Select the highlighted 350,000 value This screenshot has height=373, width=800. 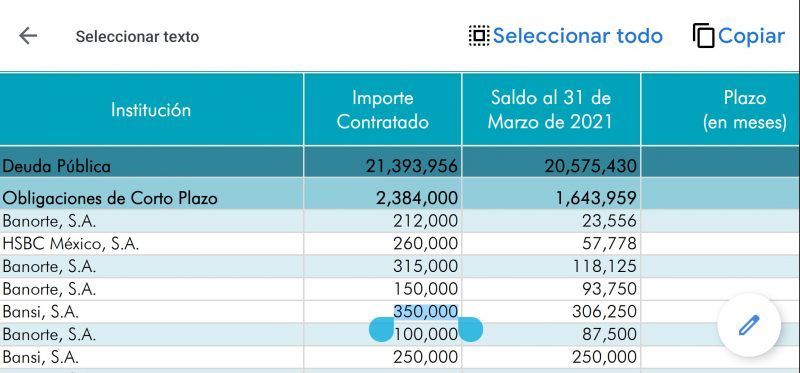pyautogui.click(x=426, y=311)
